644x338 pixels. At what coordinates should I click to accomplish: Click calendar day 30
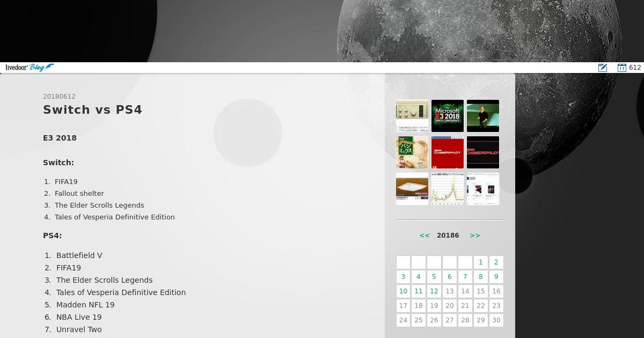click(x=496, y=320)
